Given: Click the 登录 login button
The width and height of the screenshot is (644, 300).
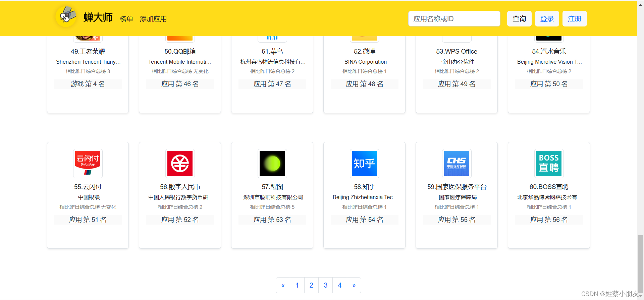Looking at the screenshot, I should pyautogui.click(x=547, y=18).
